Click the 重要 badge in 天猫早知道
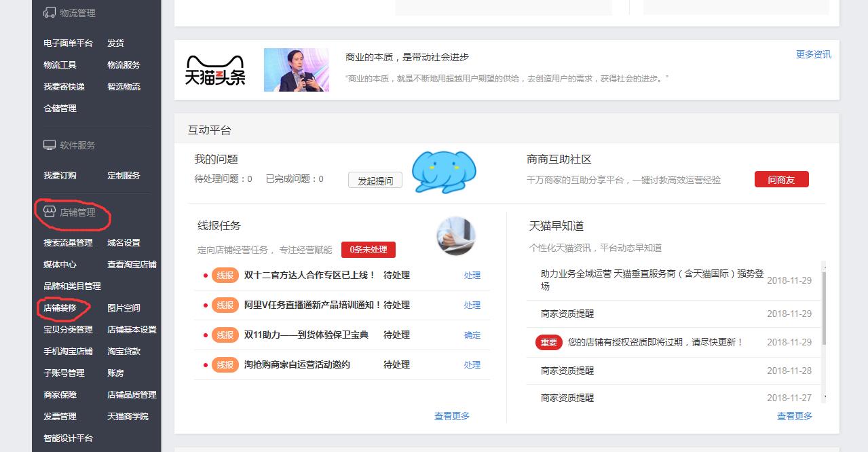868x452 pixels. pos(548,343)
